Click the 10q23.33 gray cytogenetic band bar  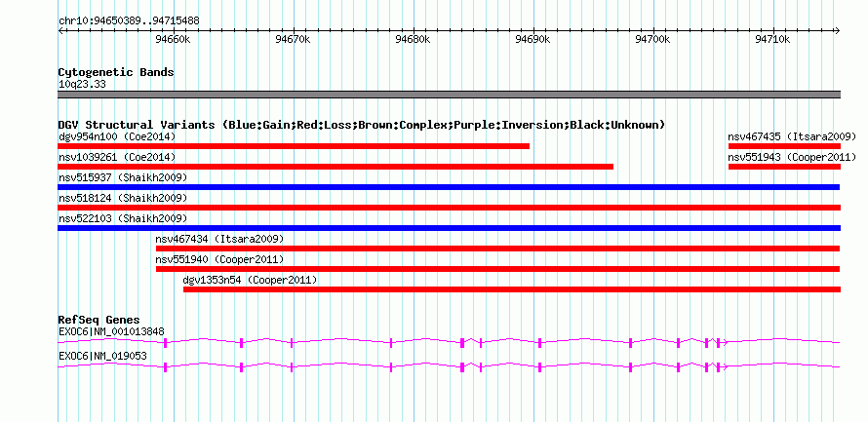pyautogui.click(x=449, y=95)
